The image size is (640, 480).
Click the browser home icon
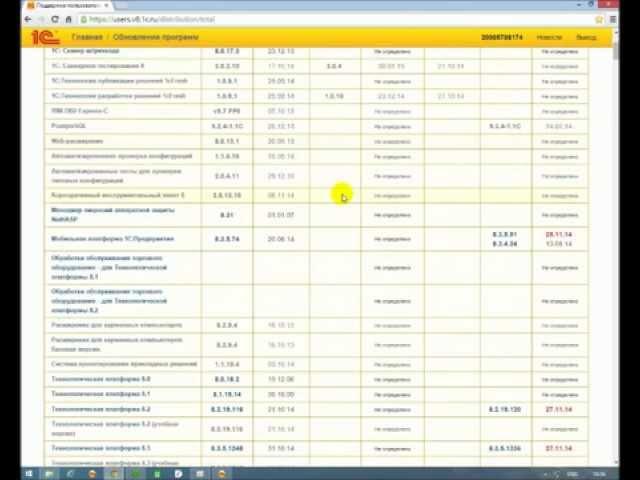(68, 19)
